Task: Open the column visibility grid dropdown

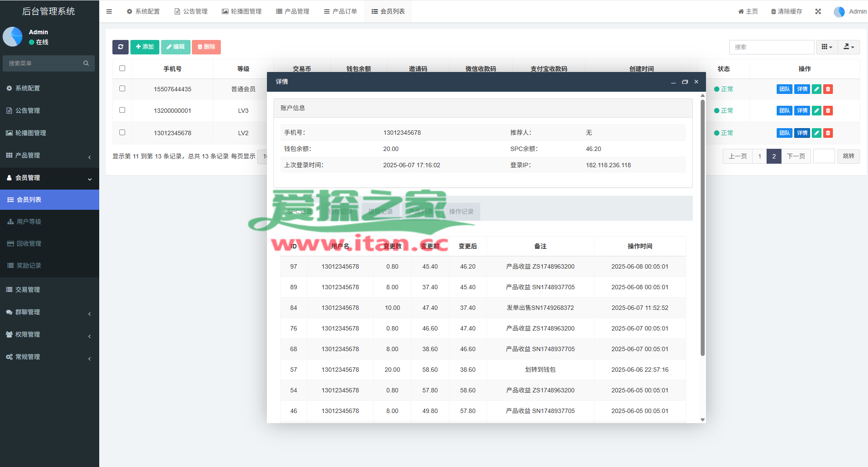Action: pos(827,47)
